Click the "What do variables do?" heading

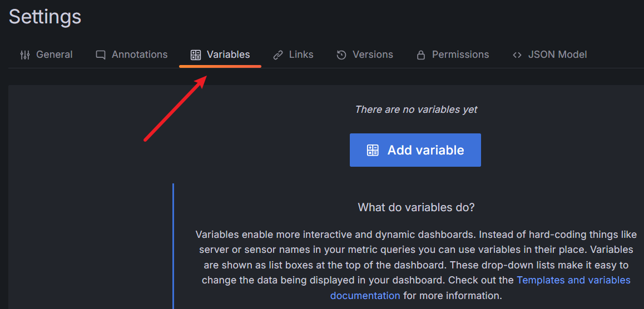[416, 207]
